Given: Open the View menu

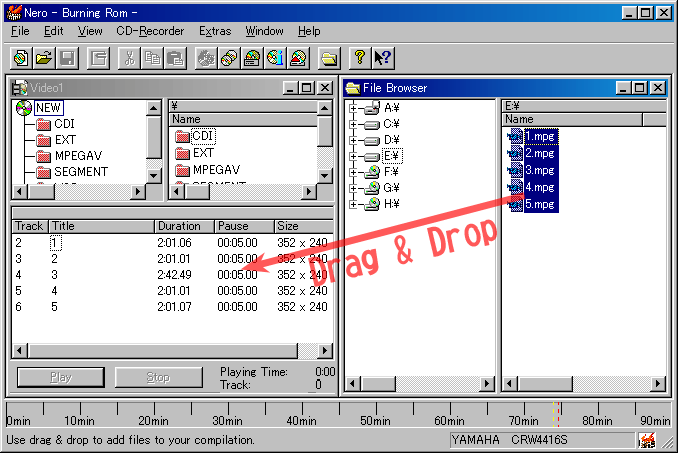Looking at the screenshot, I should pyautogui.click(x=90, y=31).
